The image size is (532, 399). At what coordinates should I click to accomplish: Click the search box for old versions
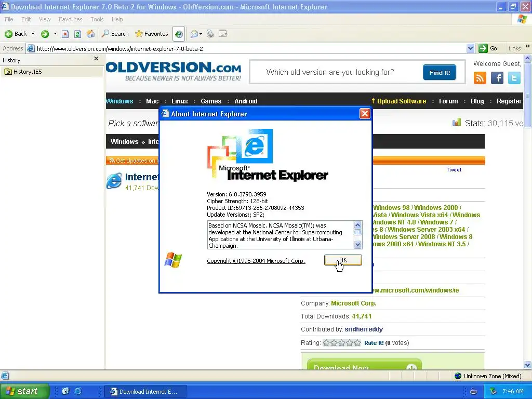coord(337,72)
